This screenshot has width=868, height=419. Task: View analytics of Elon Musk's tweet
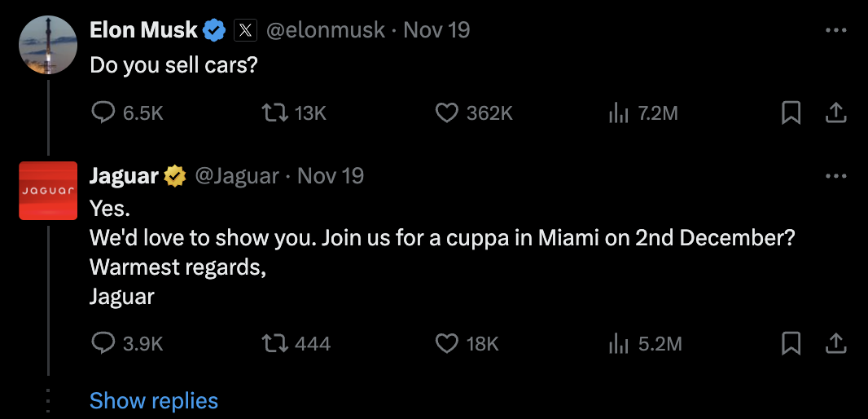pyautogui.click(x=620, y=113)
